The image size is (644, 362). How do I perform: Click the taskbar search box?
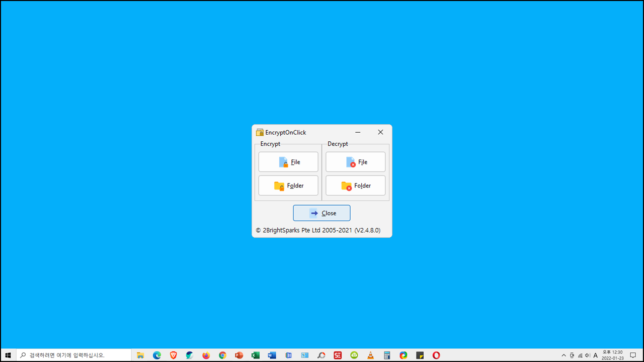pyautogui.click(x=73, y=355)
